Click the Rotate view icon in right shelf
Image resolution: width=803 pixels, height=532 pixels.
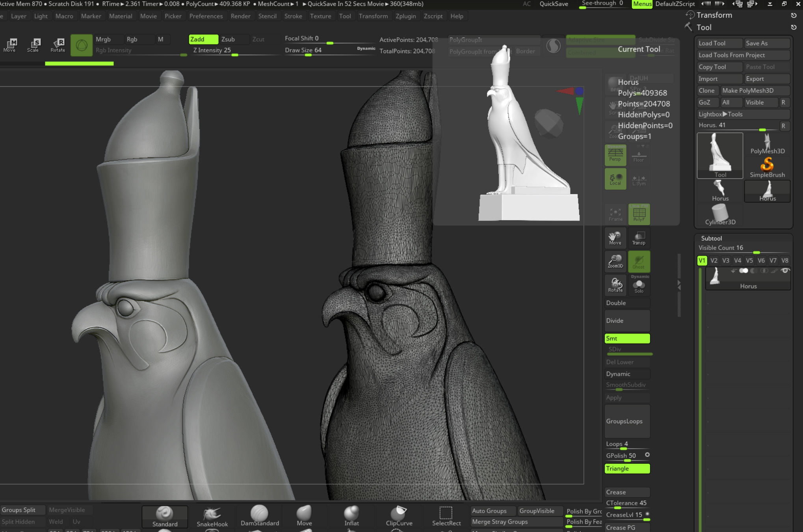coord(615,285)
